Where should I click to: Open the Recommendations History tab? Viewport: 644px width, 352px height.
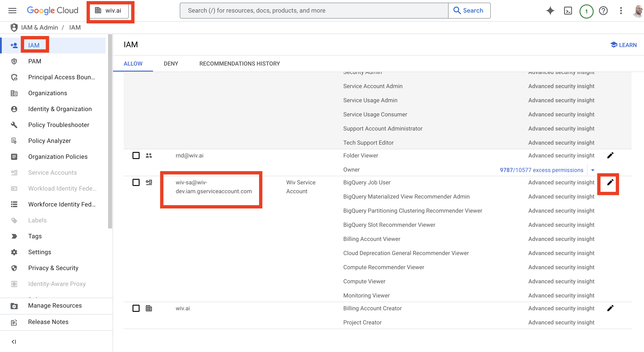[x=239, y=64]
